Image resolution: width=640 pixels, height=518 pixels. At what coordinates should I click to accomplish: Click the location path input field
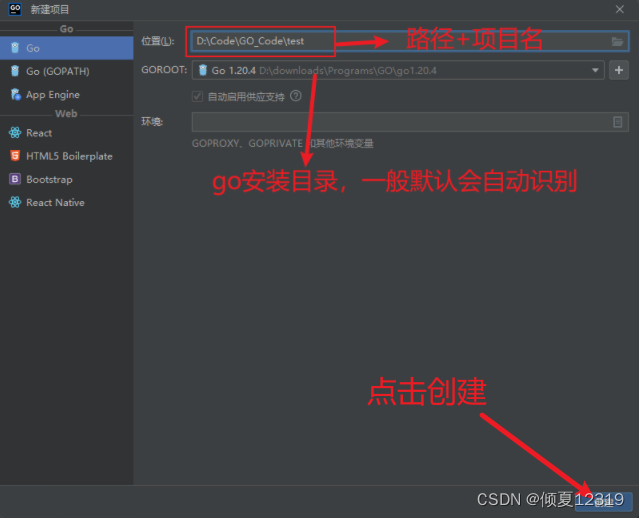[x=410, y=41]
